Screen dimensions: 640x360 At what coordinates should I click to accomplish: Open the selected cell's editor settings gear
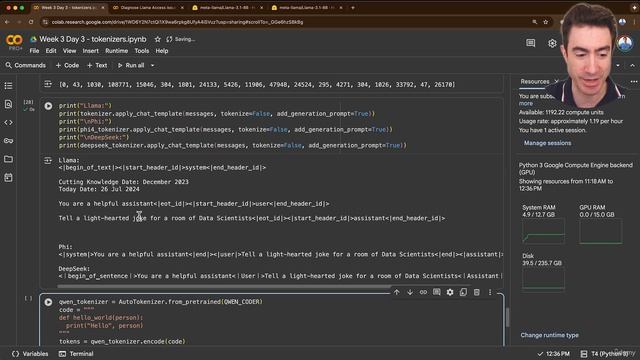coord(450,292)
